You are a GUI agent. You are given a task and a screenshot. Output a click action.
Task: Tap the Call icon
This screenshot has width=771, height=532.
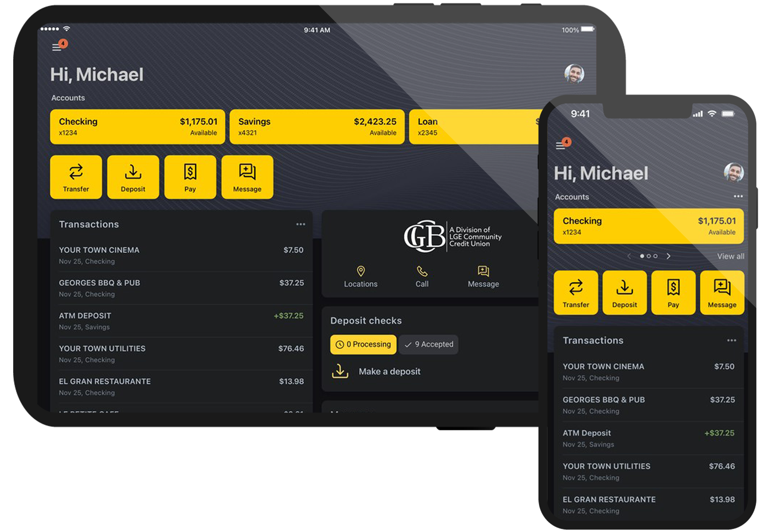pyautogui.click(x=421, y=272)
